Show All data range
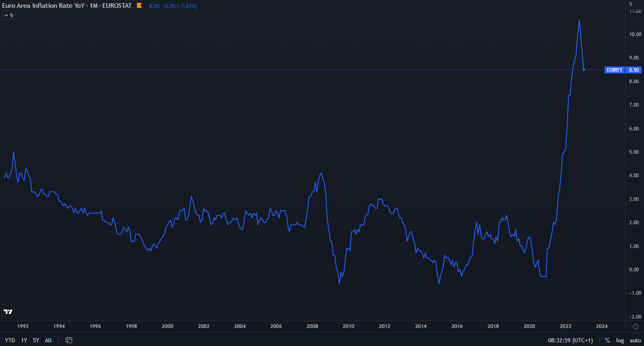Screen dimensions: 644x346 [48, 340]
